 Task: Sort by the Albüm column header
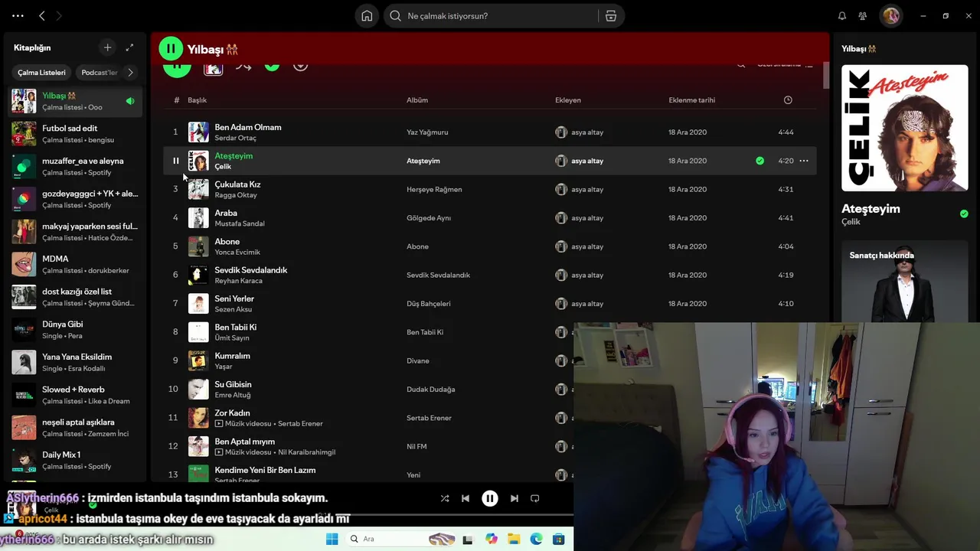[x=417, y=100]
